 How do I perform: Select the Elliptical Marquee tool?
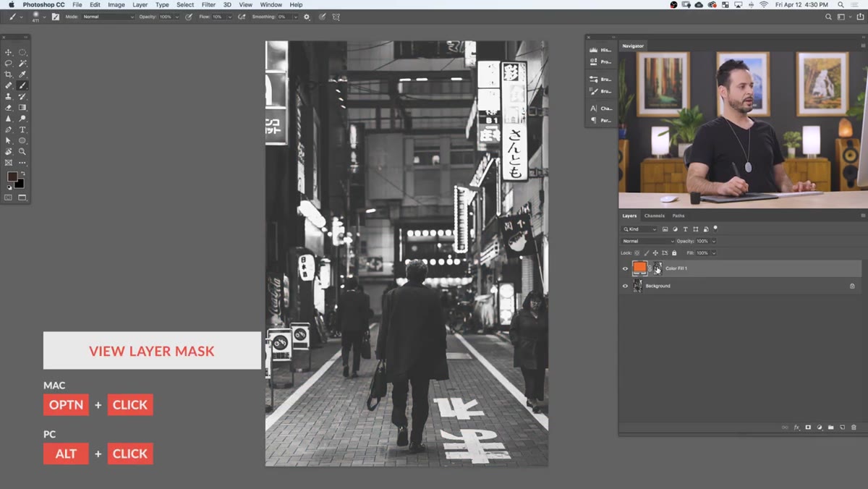pyautogui.click(x=22, y=52)
